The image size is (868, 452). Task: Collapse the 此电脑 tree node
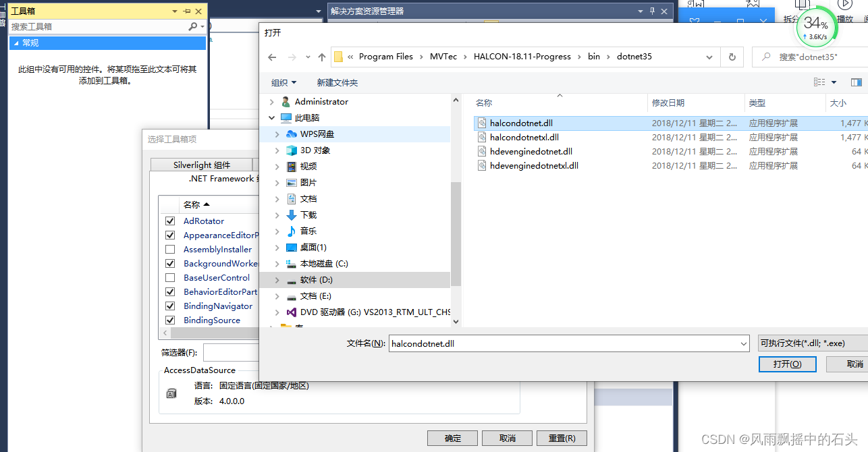pyautogui.click(x=272, y=118)
